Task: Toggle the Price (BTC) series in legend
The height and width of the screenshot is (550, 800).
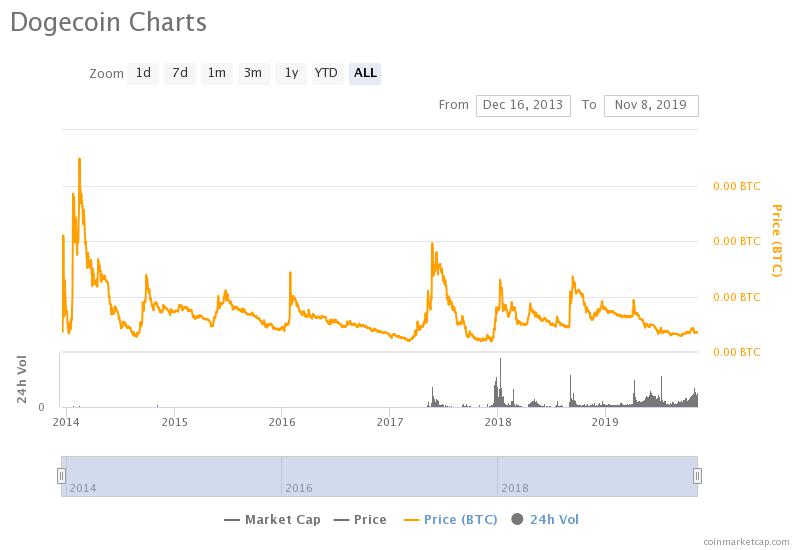Action: [x=451, y=519]
